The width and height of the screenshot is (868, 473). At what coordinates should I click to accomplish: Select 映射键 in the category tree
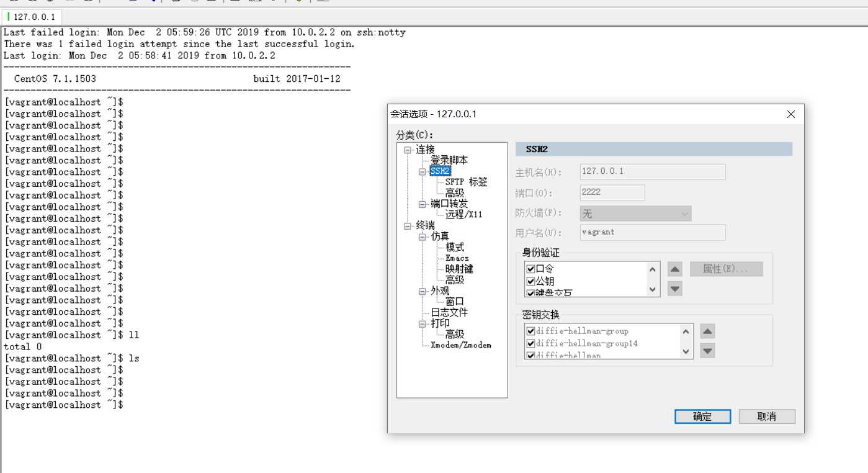click(459, 269)
